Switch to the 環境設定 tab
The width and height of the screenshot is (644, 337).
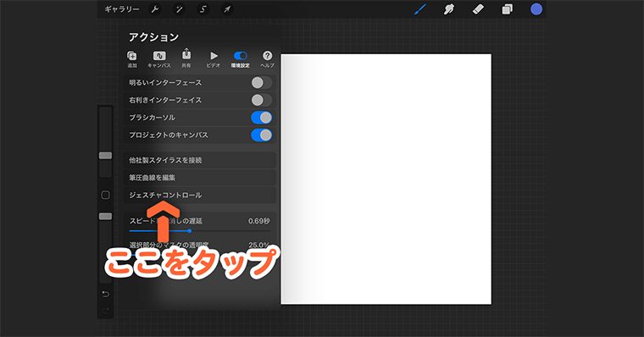coord(241,59)
